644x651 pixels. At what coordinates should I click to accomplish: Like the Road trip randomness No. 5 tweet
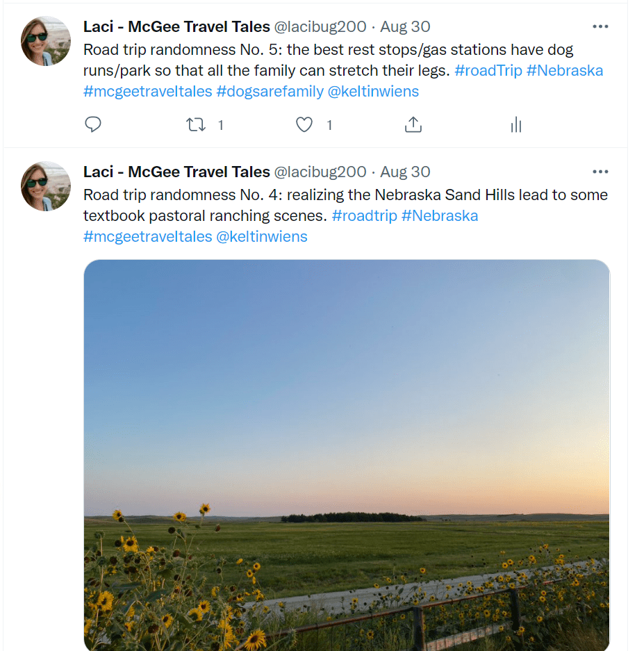click(304, 124)
